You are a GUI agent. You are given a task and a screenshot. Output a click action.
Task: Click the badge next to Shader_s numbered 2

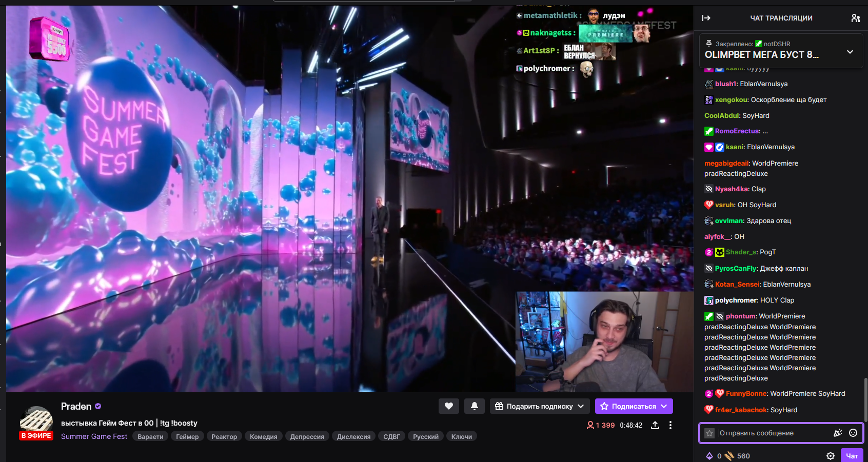click(x=709, y=252)
